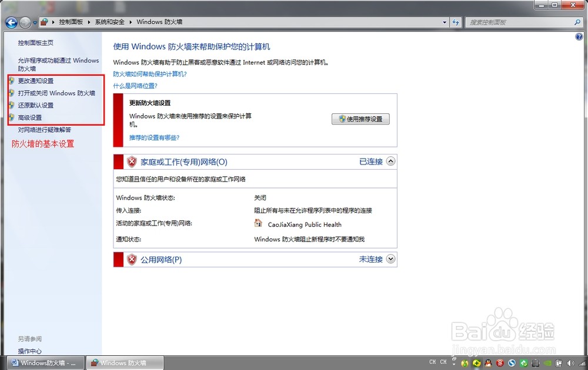Open the address bar history dropdown
Image resolution: width=588 pixels, height=370 pixels.
pyautogui.click(x=445, y=22)
